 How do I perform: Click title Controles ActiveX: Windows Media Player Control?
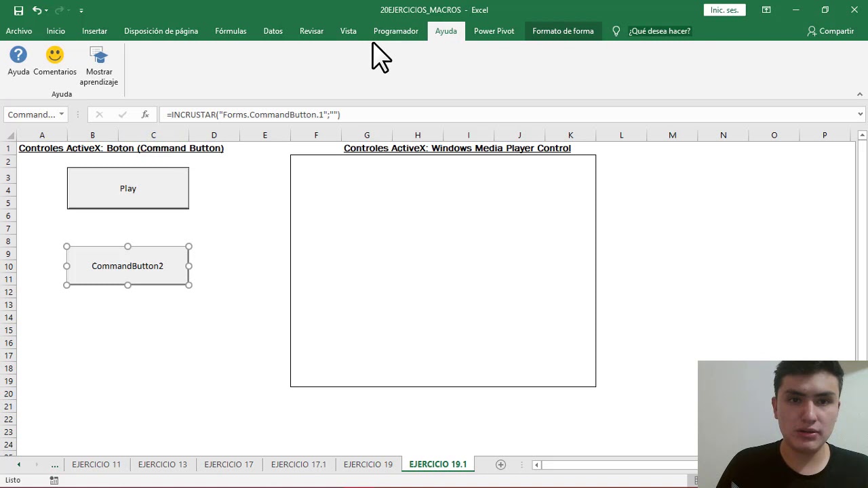coord(457,148)
